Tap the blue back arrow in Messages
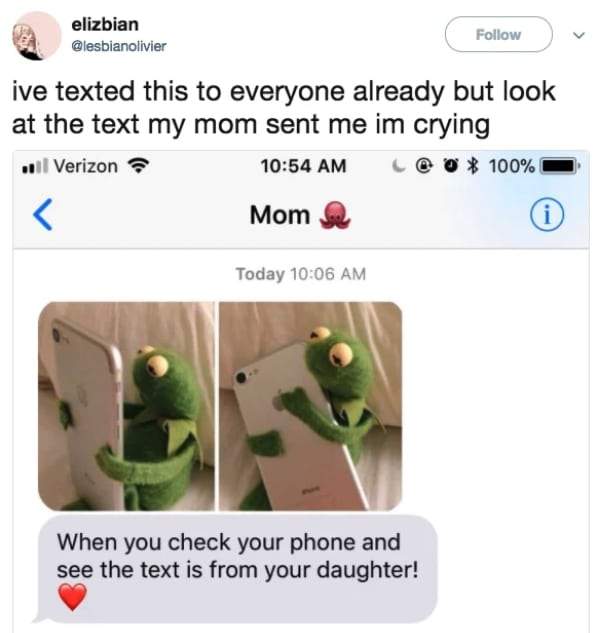This screenshot has width=599, height=633. pos(43,214)
